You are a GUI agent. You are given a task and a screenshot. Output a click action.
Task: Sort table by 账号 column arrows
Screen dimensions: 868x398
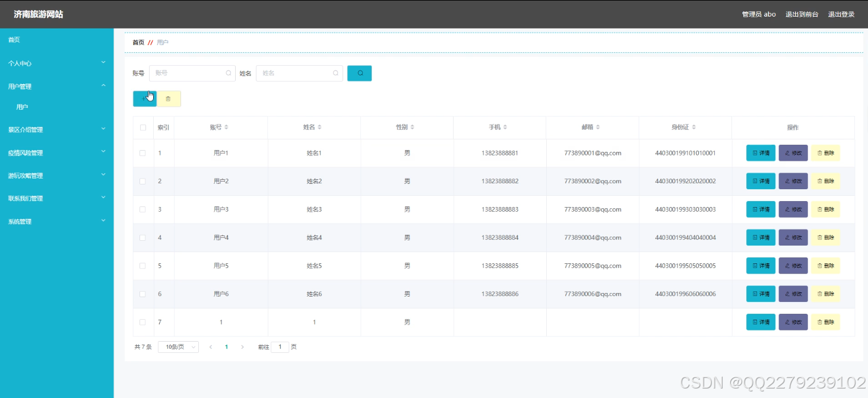pyautogui.click(x=226, y=128)
